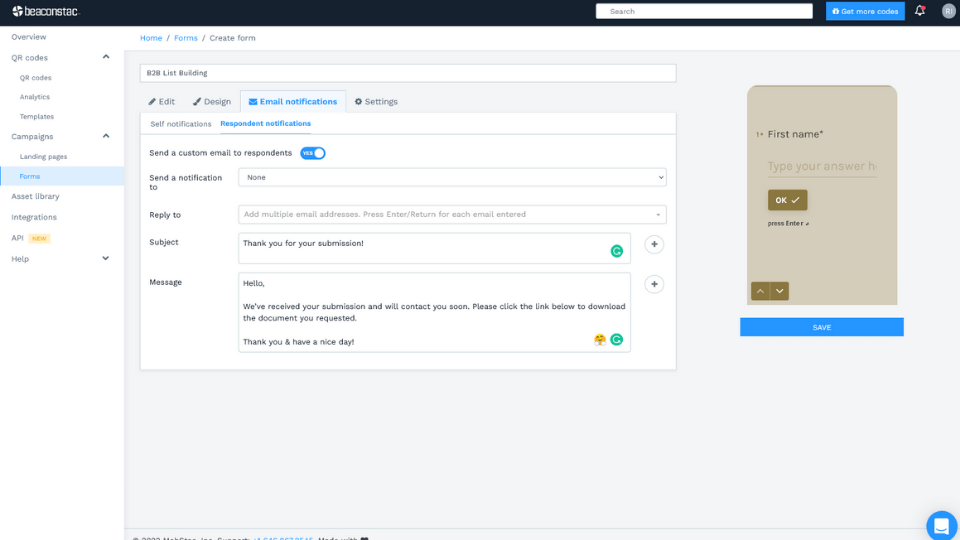Select the Email notifications tab
The height and width of the screenshot is (540, 960).
click(x=293, y=102)
